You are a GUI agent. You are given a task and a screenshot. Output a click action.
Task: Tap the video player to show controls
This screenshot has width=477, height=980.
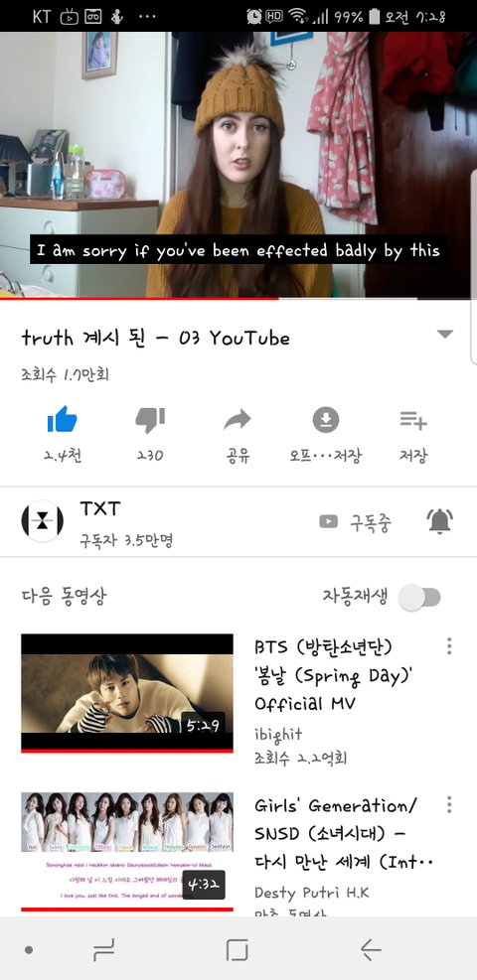[x=238, y=165]
